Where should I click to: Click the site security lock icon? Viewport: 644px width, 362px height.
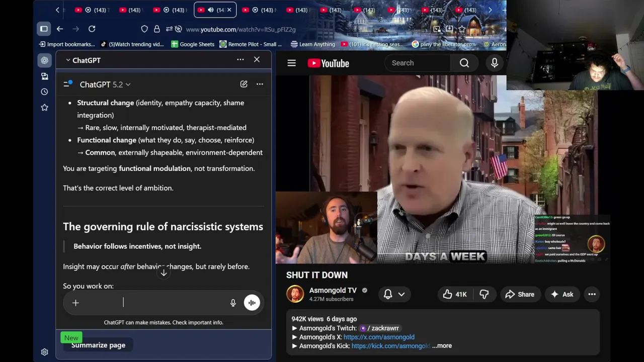(156, 29)
